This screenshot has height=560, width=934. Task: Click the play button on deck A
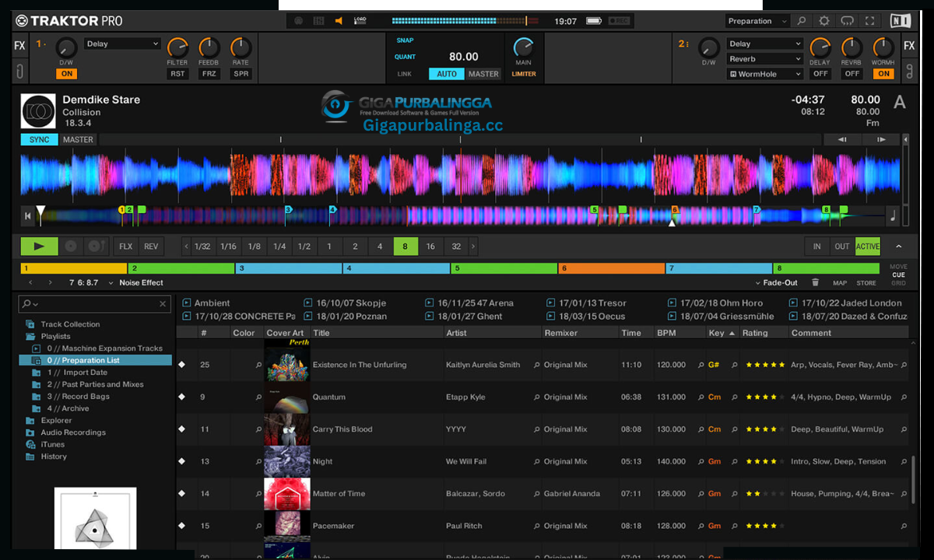pyautogui.click(x=40, y=246)
